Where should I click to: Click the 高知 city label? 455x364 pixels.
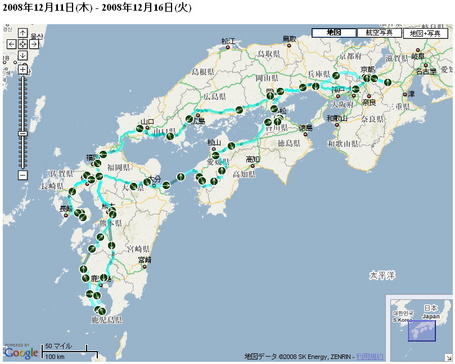[252, 159]
